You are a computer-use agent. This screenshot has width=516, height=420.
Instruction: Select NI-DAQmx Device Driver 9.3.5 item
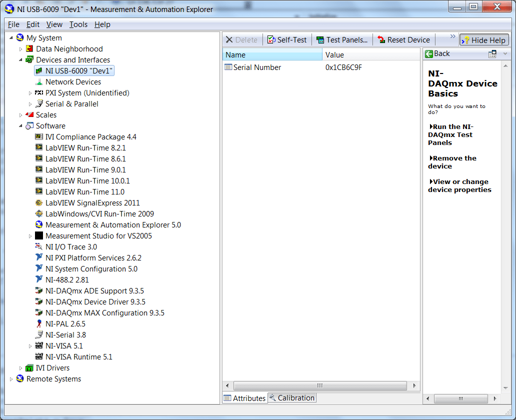click(x=95, y=302)
